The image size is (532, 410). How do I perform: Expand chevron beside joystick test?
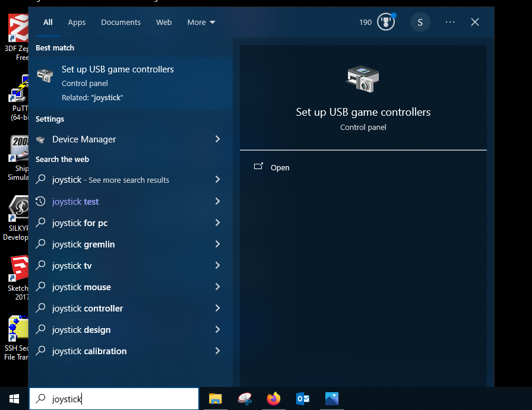click(217, 201)
